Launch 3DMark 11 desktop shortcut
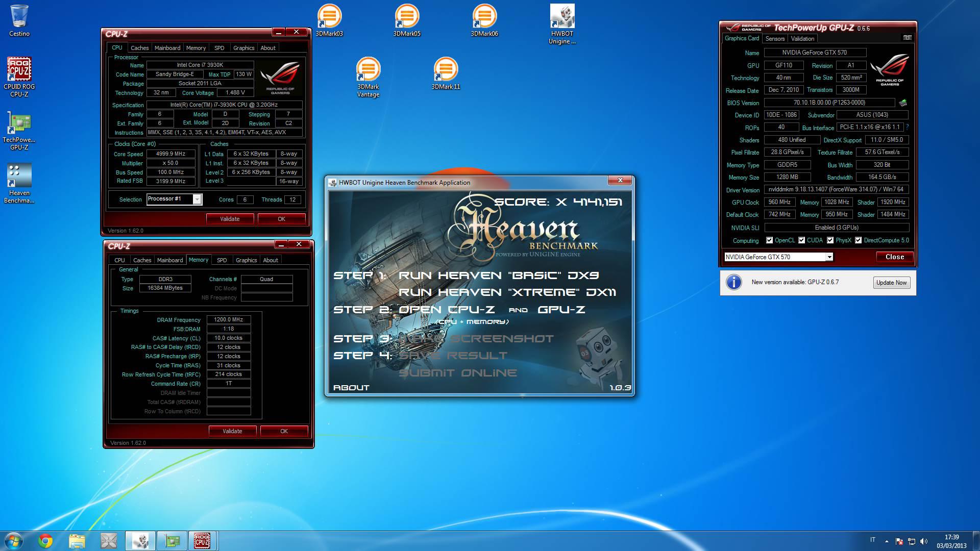 click(x=446, y=73)
